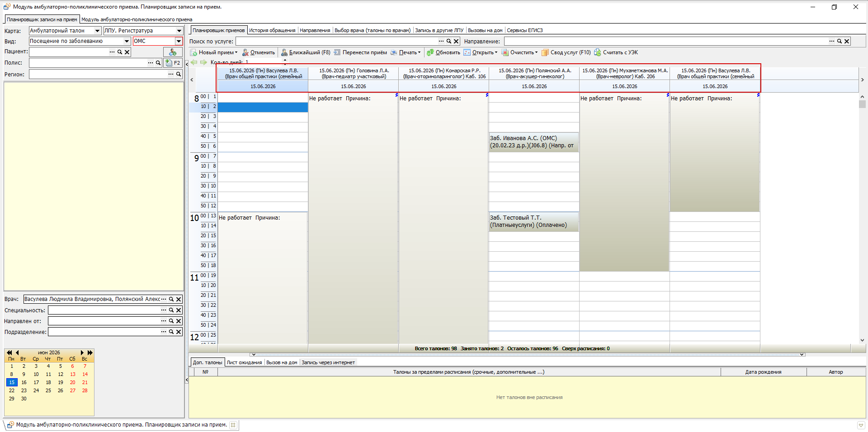Clear the Врач field with X icon
The image size is (868, 432).
(179, 299)
